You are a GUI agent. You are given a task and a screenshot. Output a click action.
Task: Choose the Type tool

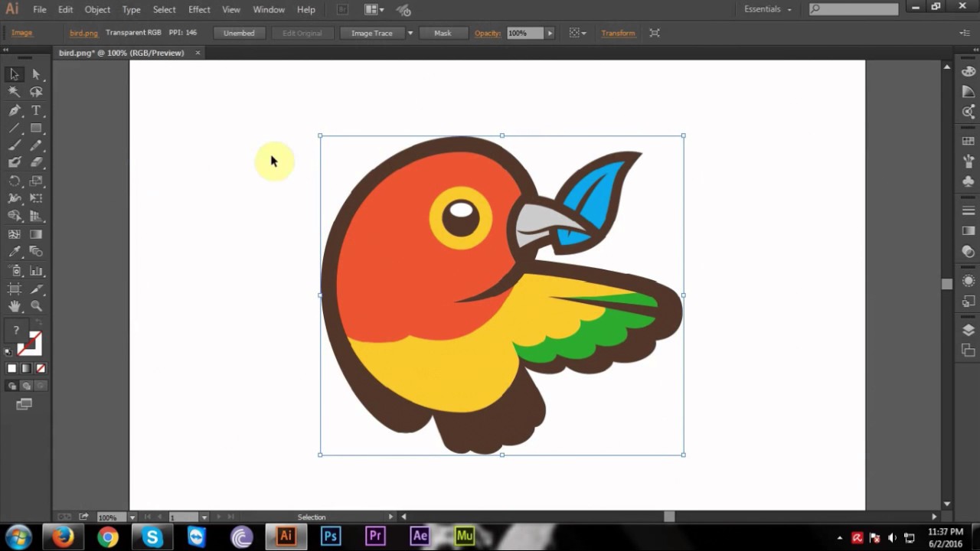click(x=35, y=110)
